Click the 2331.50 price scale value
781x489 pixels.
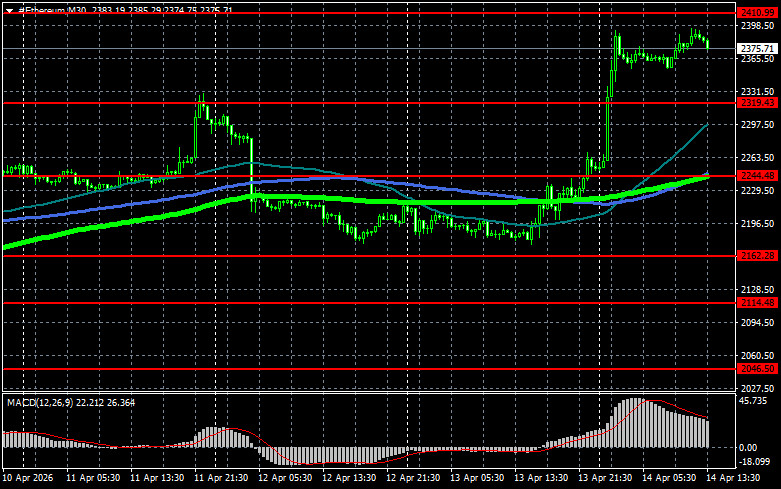pyautogui.click(x=757, y=92)
